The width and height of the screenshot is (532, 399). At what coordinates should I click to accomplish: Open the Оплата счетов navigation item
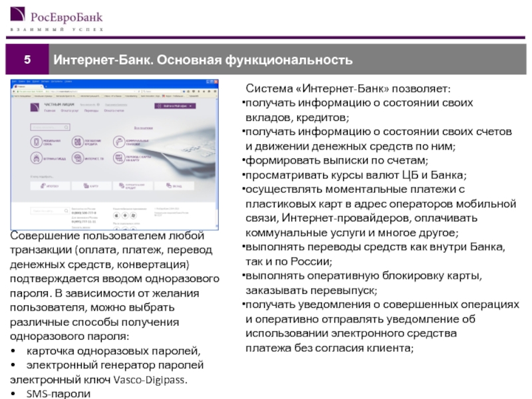[x=114, y=110]
